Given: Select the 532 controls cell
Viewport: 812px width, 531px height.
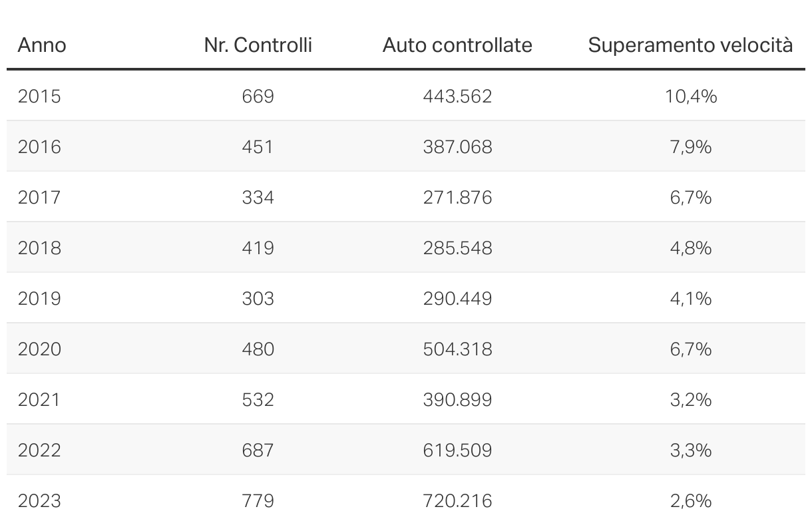Looking at the screenshot, I should click(258, 400).
